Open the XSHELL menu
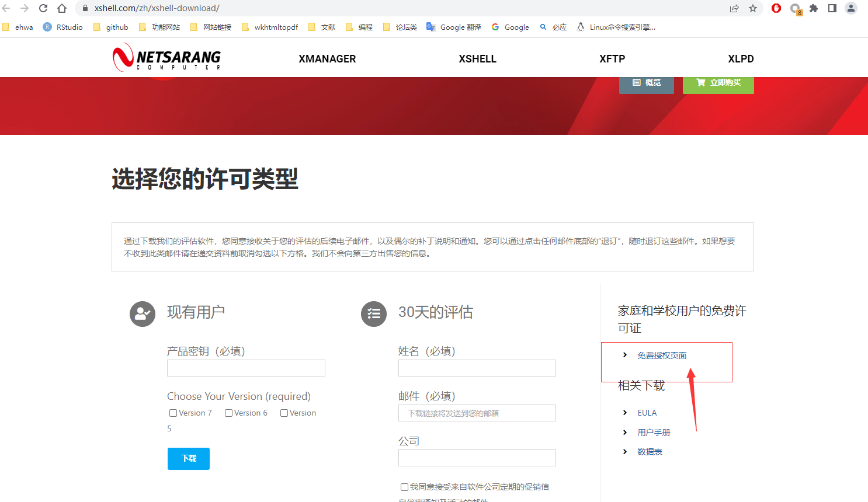This screenshot has height=502, width=868. pos(477,59)
